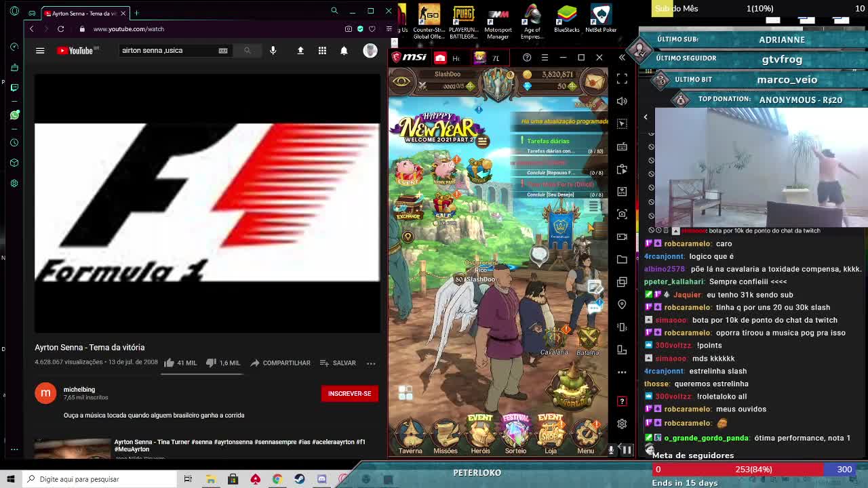Open the Cavalaria icon

point(555,340)
